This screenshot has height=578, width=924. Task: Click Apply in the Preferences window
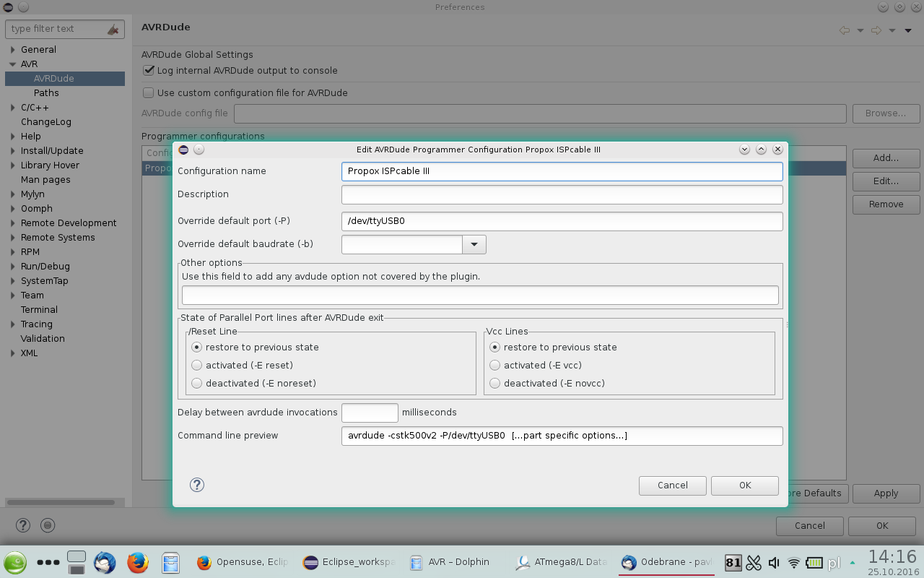(x=886, y=493)
